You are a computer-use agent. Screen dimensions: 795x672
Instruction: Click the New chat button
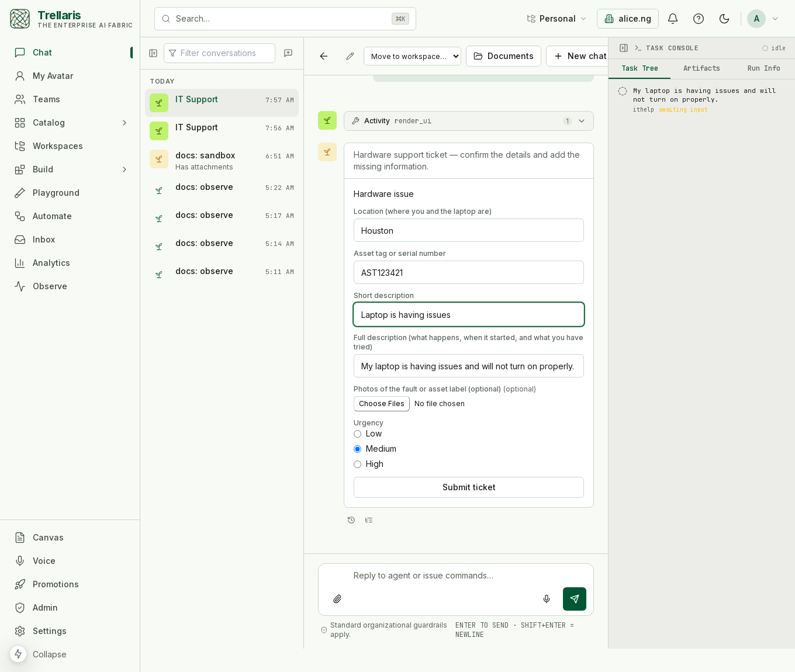[579, 56]
